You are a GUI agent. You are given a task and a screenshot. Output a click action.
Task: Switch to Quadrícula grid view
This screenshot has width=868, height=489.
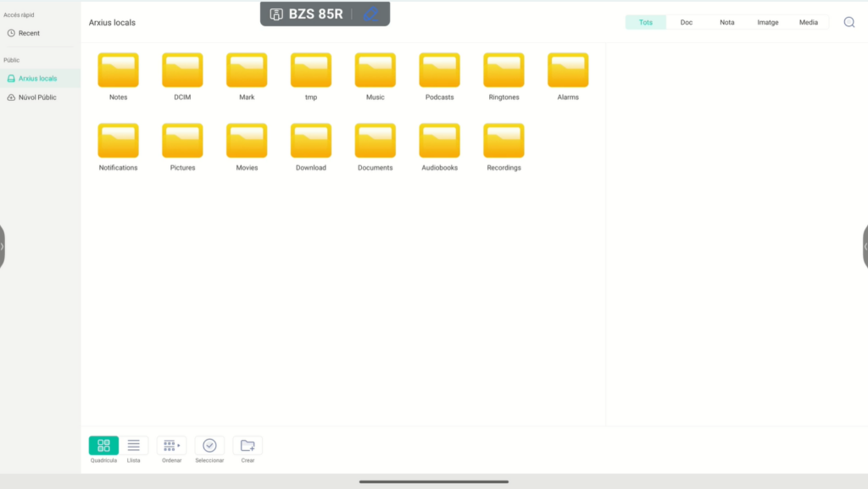[x=103, y=446]
